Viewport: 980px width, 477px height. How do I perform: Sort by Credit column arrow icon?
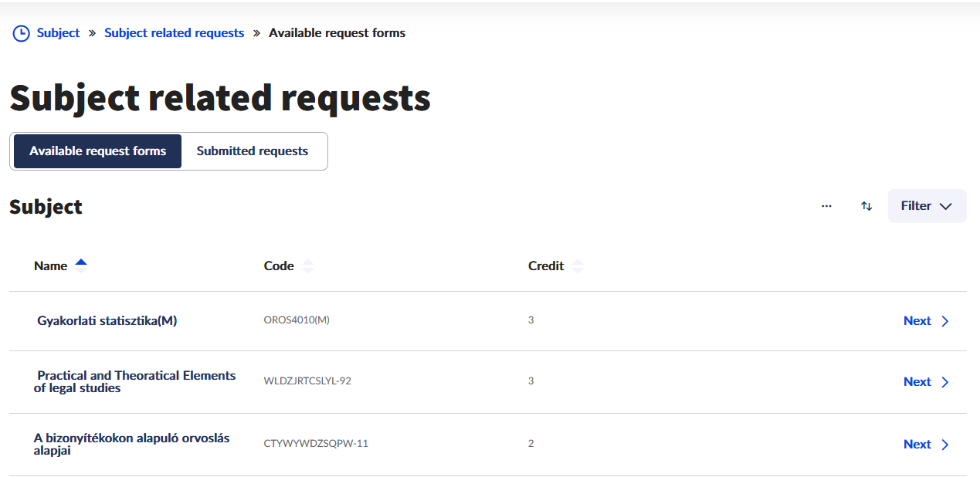coord(577,266)
